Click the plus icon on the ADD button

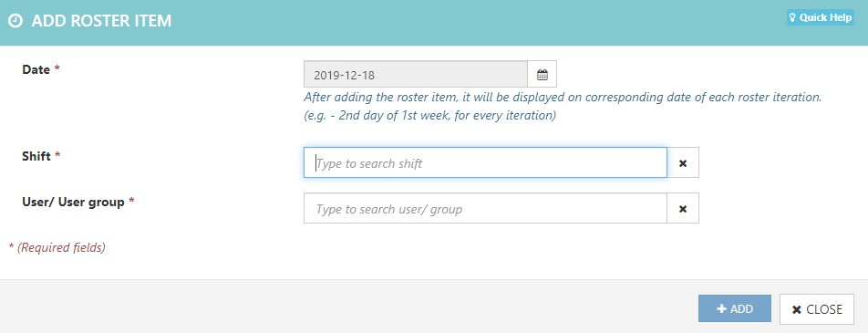coord(721,309)
